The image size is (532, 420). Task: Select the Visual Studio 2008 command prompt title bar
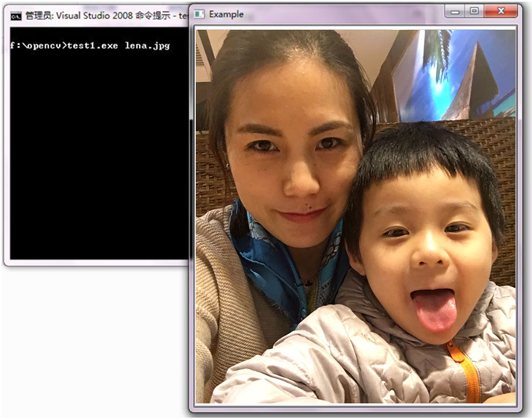[96, 16]
